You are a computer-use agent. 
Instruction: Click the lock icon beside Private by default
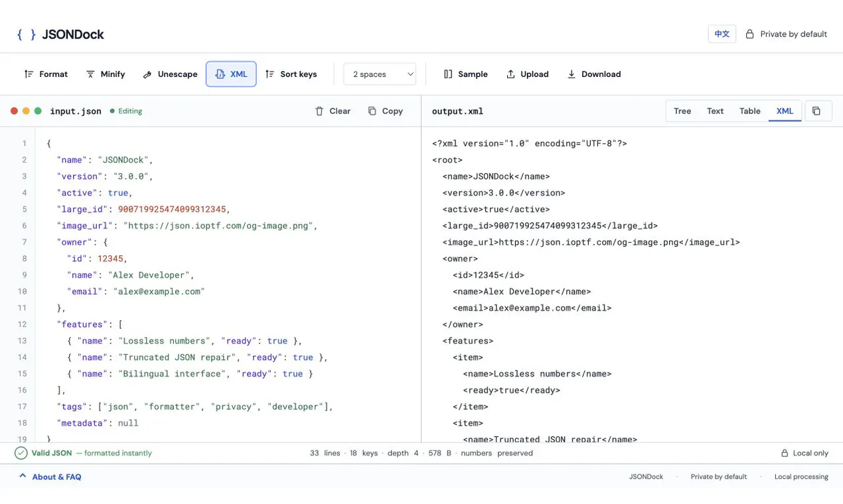(x=749, y=34)
